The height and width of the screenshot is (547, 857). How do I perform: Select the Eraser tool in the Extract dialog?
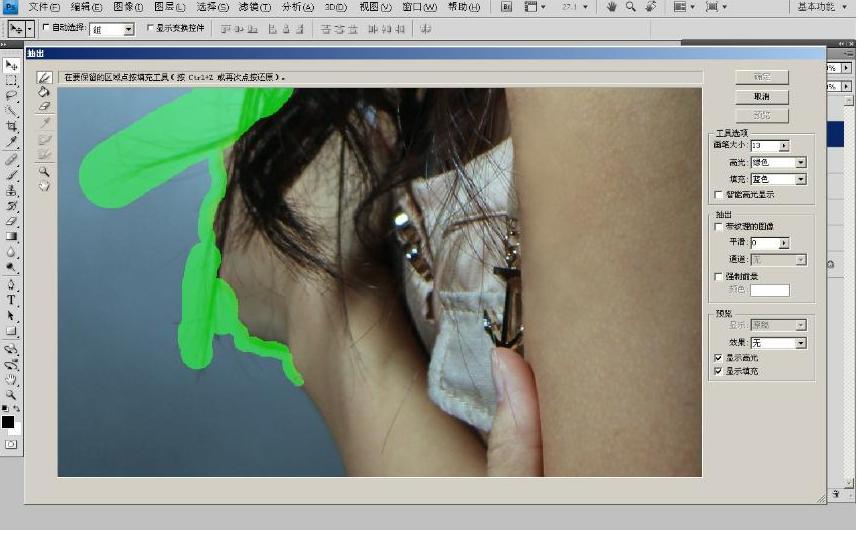[x=44, y=106]
